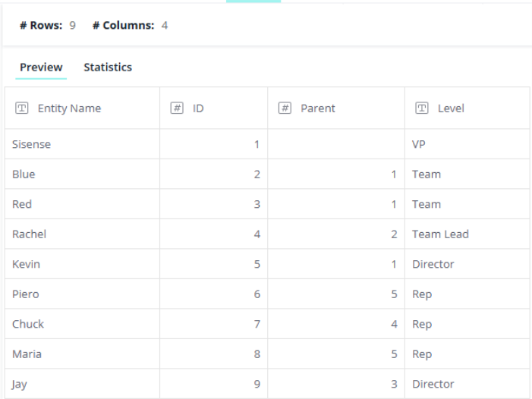Select the Jay entity cell
Viewport: 532px width, 399px height.
20,384
